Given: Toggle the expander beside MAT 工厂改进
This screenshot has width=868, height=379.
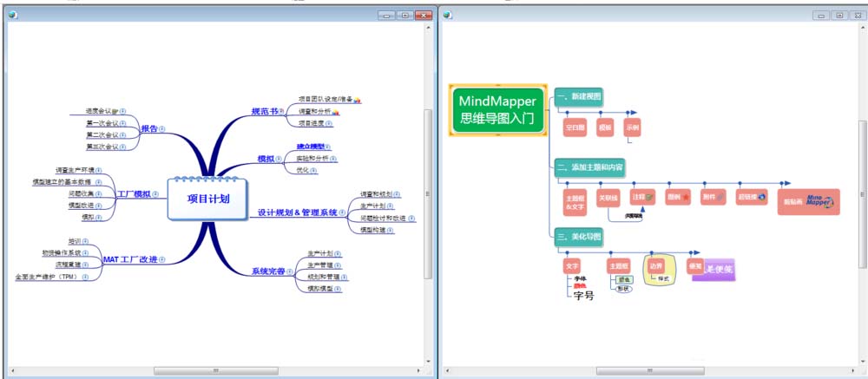Looking at the screenshot, I should click(x=163, y=260).
